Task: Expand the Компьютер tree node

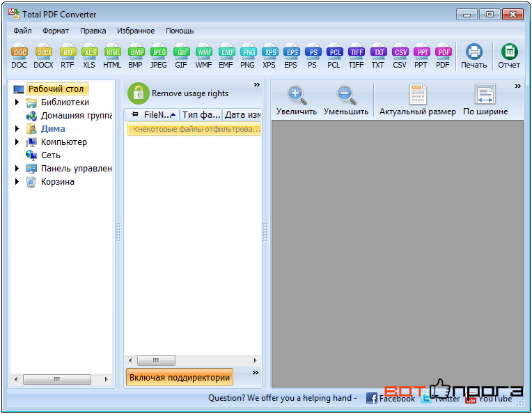Action: [x=17, y=142]
